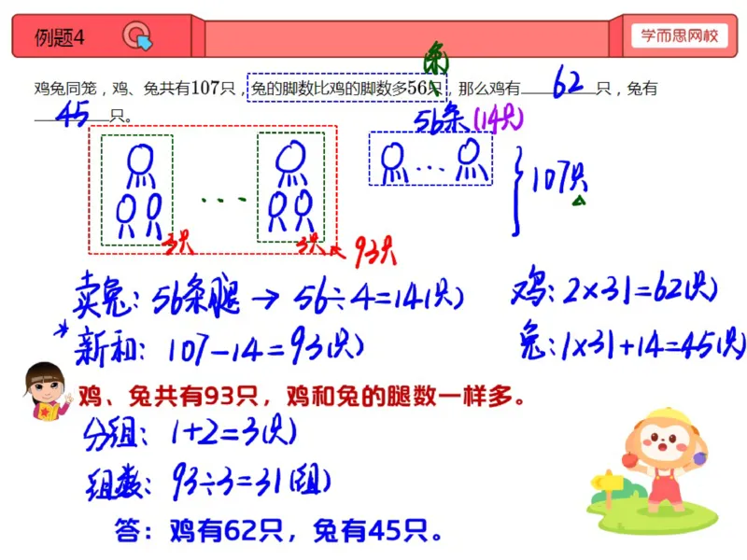Click the red hint text 鸡、兔共有93只
Image resolution: width=747 pixels, height=560 pixels.
point(168,396)
